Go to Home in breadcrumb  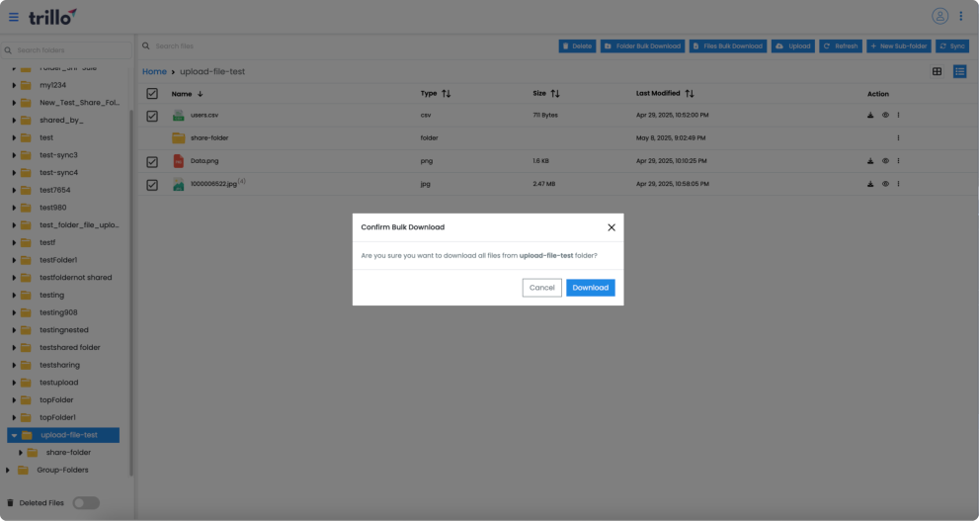(x=154, y=72)
